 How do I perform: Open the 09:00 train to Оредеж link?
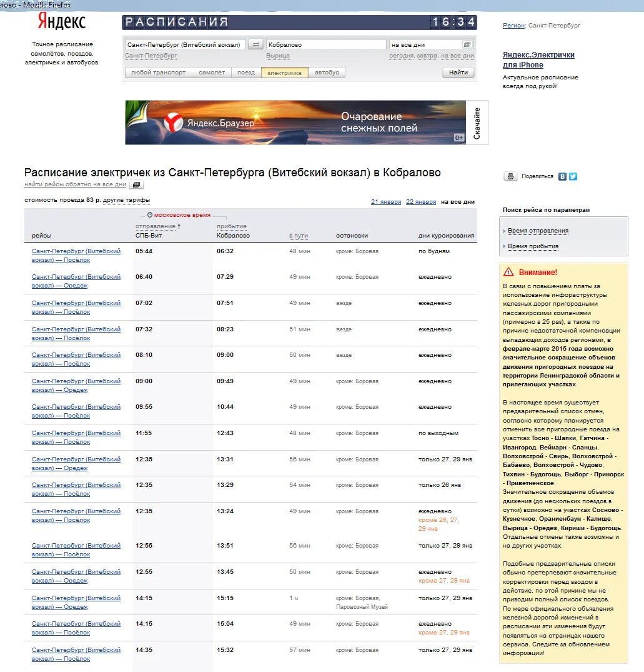(x=76, y=385)
